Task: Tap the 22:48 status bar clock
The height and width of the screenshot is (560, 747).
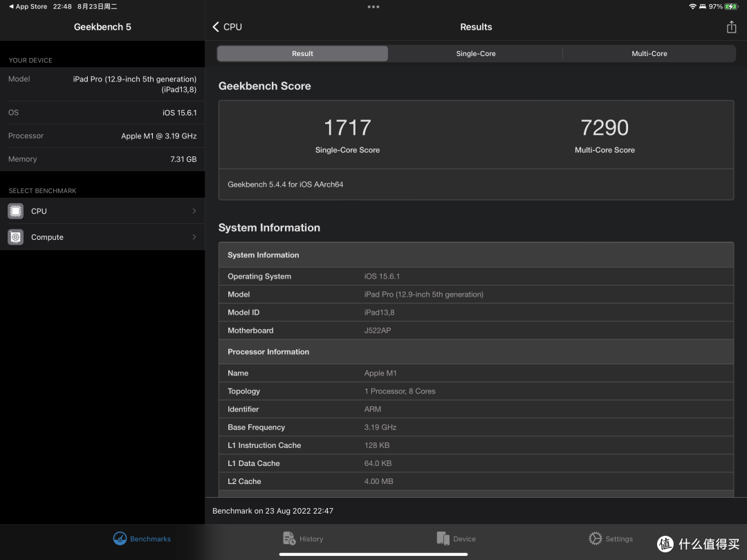Action: coord(62,7)
